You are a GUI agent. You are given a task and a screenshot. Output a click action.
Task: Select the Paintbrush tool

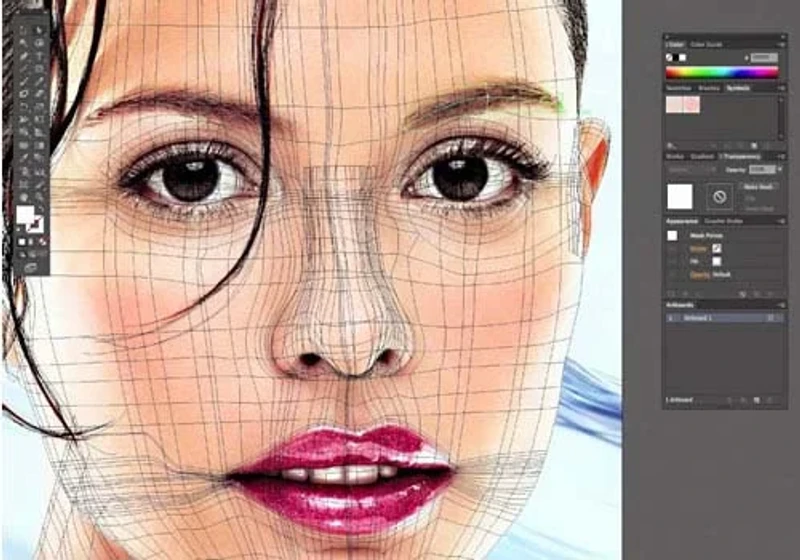pyautogui.click(x=23, y=81)
